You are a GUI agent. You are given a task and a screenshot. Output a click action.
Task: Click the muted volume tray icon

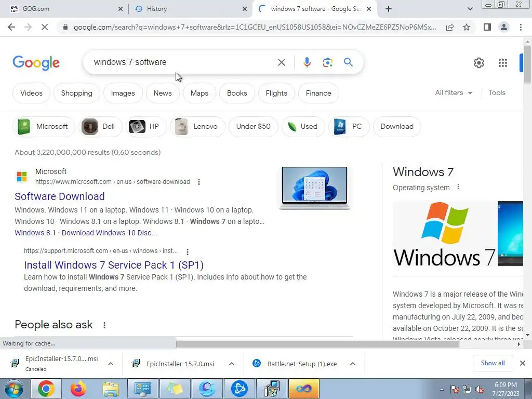tap(480, 389)
